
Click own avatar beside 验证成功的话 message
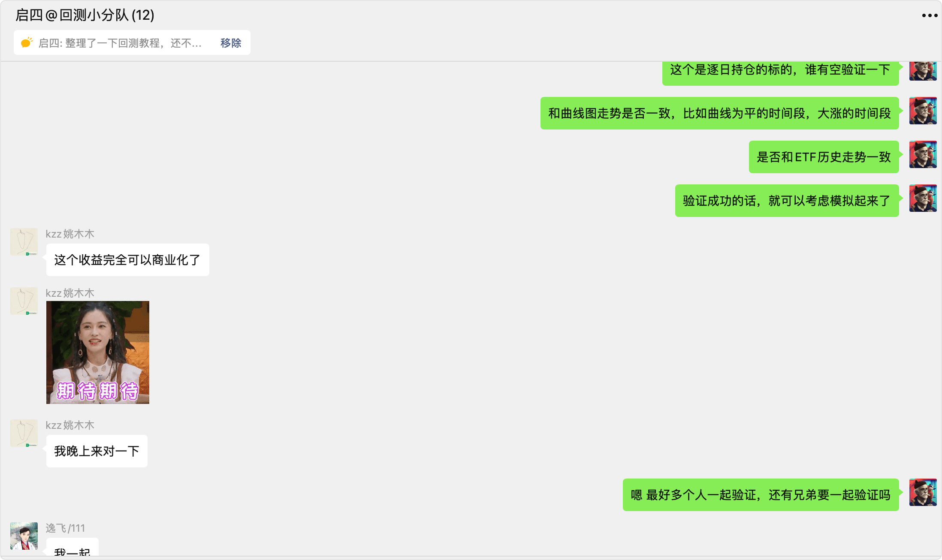click(923, 198)
